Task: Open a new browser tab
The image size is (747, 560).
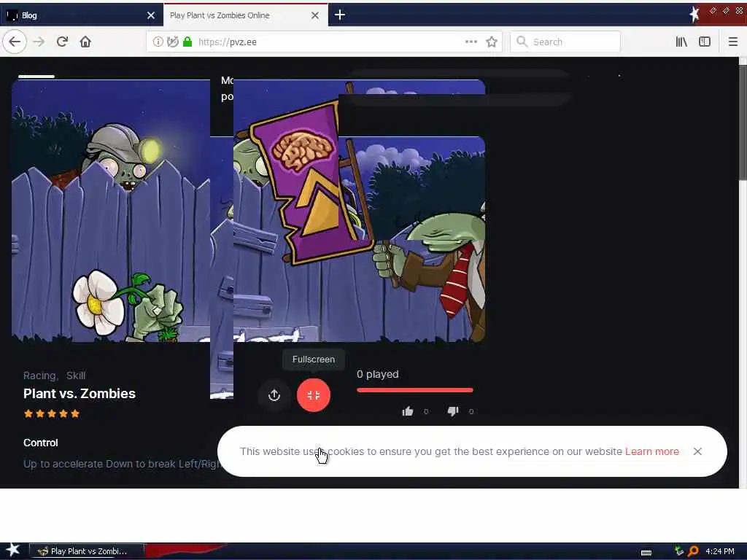Action: [x=340, y=15]
